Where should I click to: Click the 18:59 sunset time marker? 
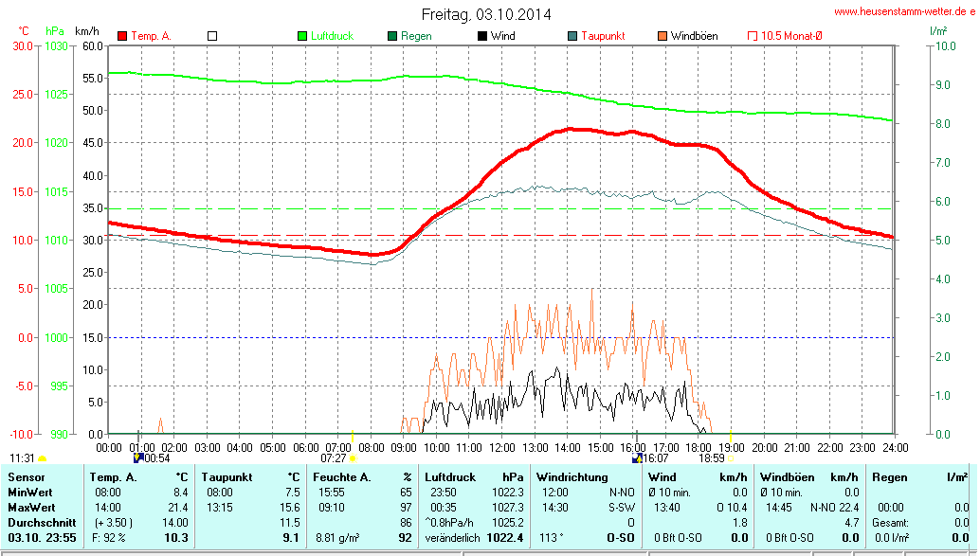point(712,457)
